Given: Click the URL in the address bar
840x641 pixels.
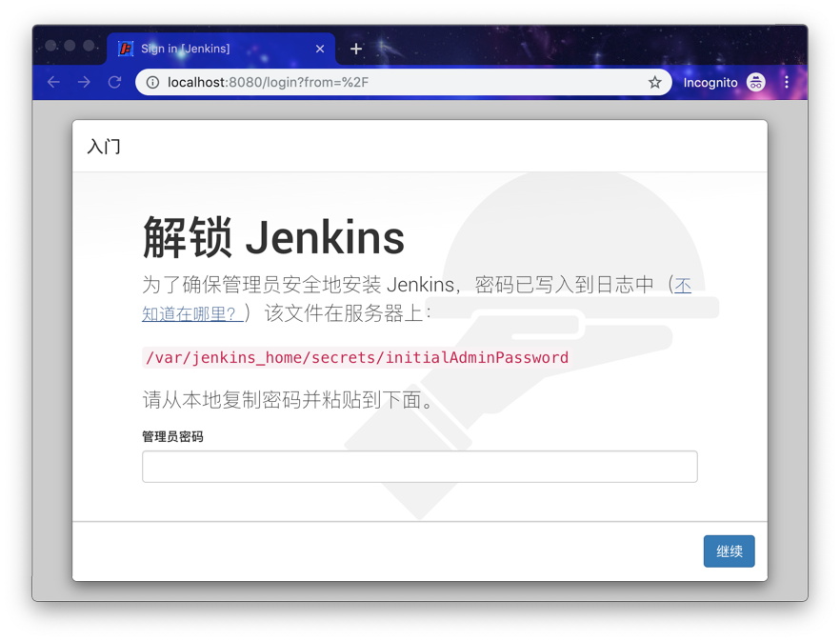Looking at the screenshot, I should 267,82.
